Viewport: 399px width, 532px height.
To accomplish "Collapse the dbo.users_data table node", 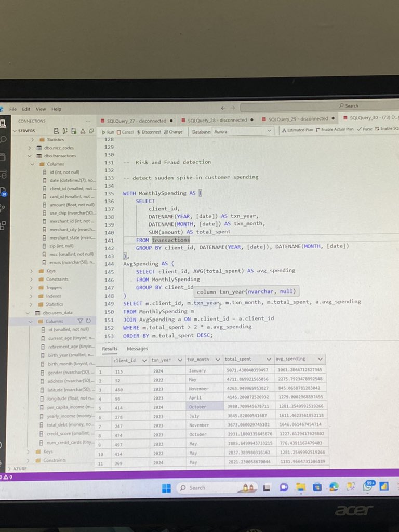I will [28, 313].
